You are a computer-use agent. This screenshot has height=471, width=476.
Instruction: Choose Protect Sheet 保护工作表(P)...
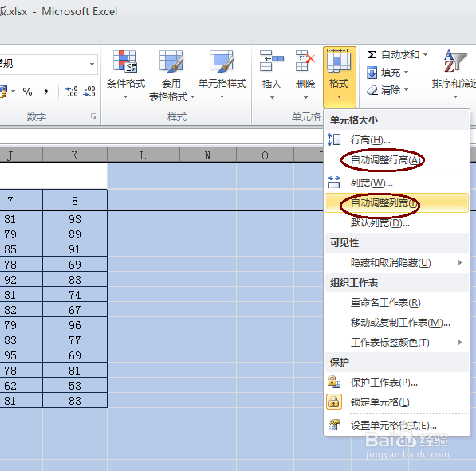396,382
